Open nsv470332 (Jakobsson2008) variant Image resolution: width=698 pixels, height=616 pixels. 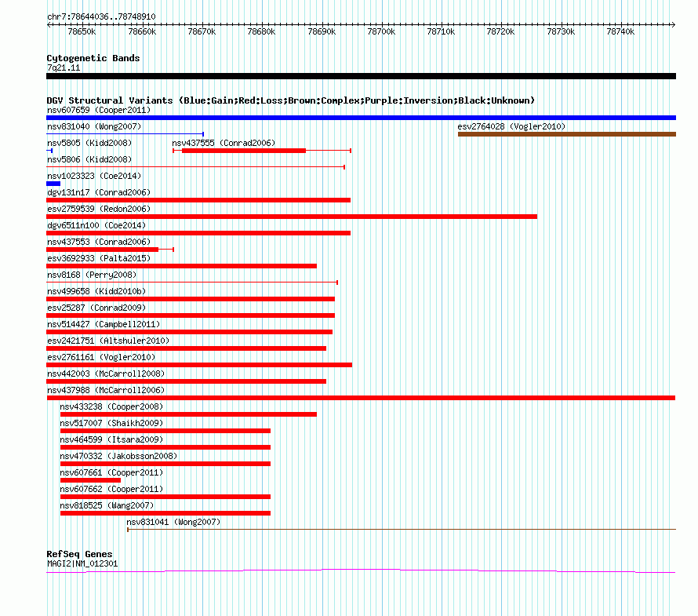(118, 456)
